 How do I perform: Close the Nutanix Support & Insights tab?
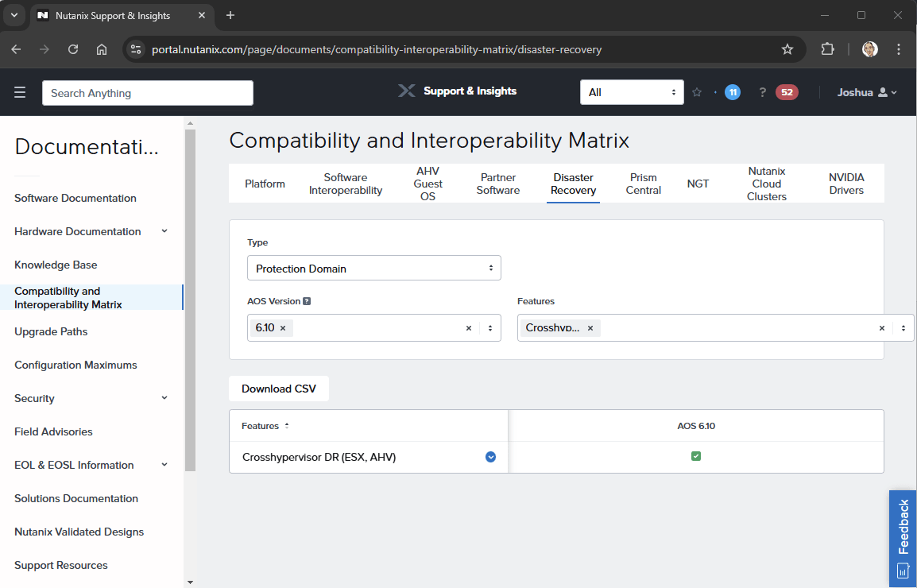tap(202, 15)
